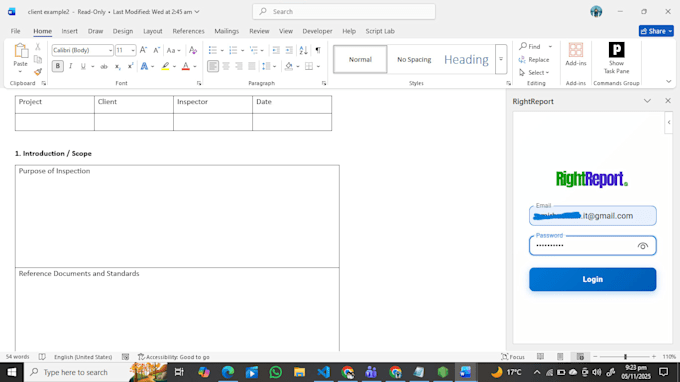Screen dimensions: 680x382
Task: Open the File menu
Action: (16, 31)
